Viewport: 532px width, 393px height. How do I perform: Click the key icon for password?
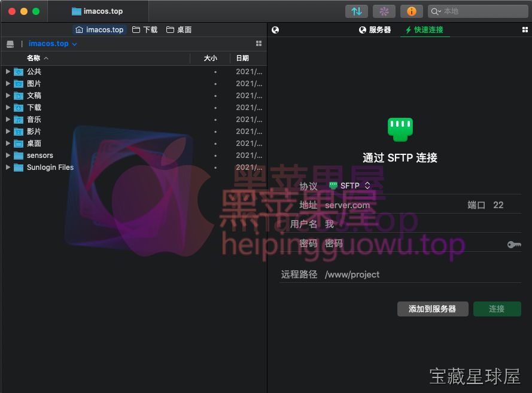pos(514,245)
